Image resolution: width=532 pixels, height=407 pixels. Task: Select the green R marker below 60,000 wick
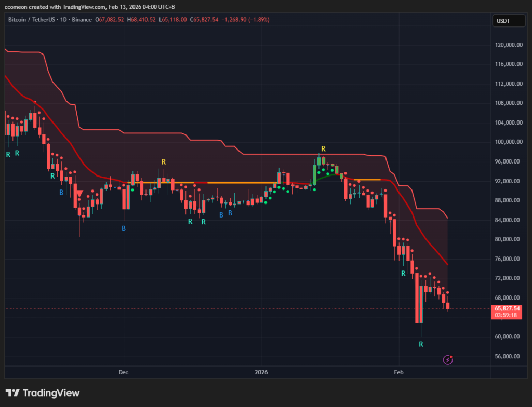[421, 344]
